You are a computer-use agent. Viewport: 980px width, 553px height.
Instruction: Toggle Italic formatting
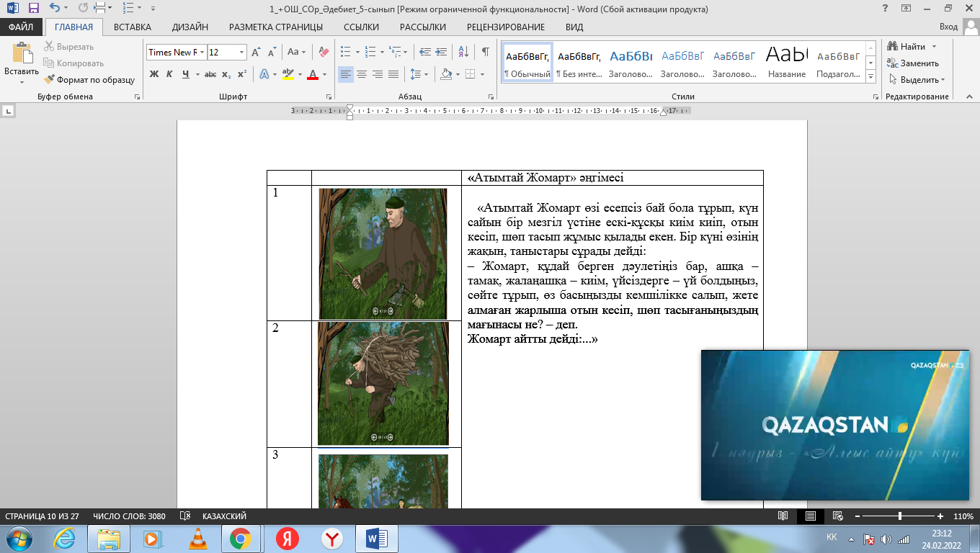tap(169, 74)
